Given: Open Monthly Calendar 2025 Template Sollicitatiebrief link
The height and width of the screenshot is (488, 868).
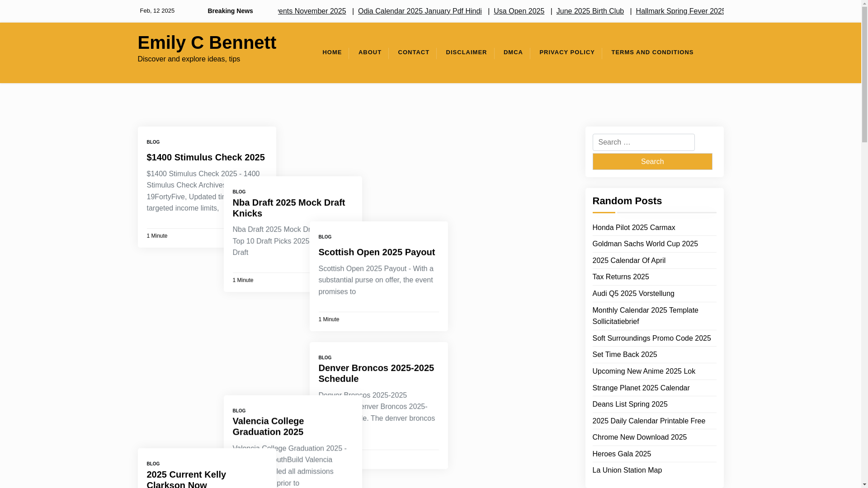Looking at the screenshot, I should 645,316.
